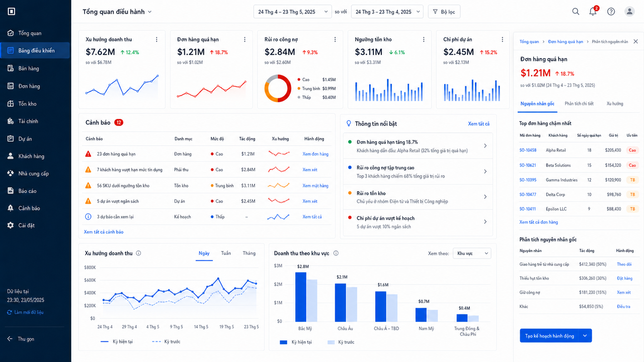
Task: Close the Đơn hàng quá hạn side panel
Action: pyautogui.click(x=636, y=42)
